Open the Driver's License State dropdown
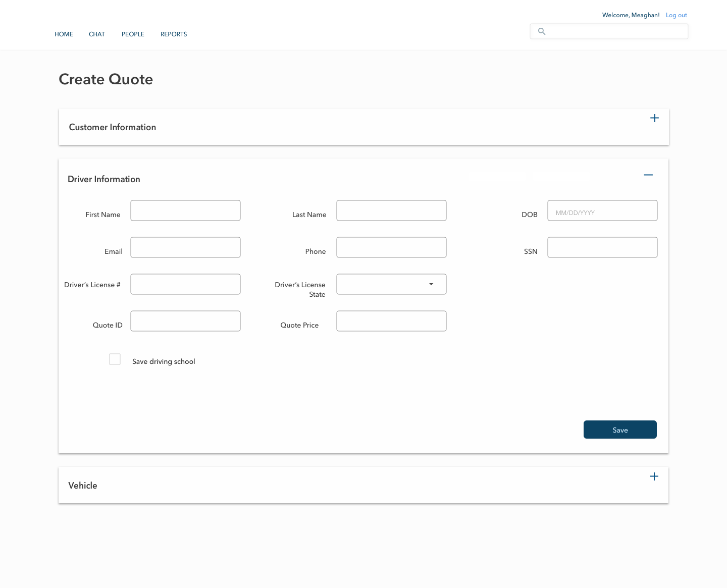This screenshot has height=588, width=727. click(391, 284)
